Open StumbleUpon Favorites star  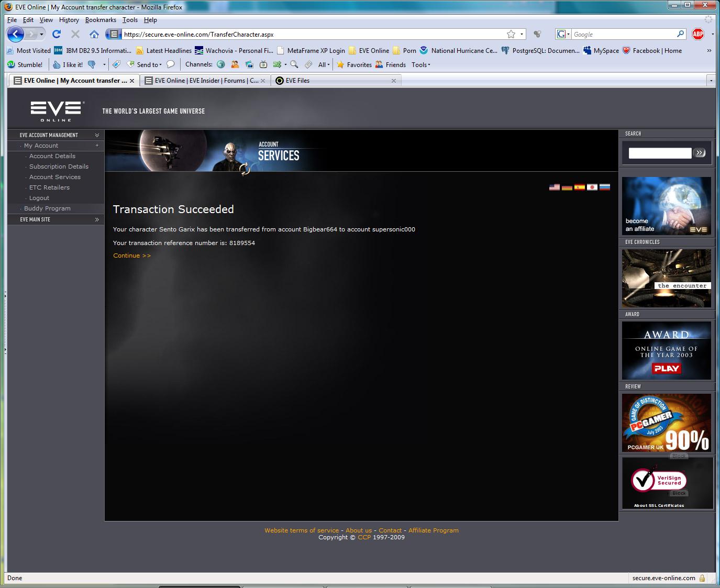[354, 65]
